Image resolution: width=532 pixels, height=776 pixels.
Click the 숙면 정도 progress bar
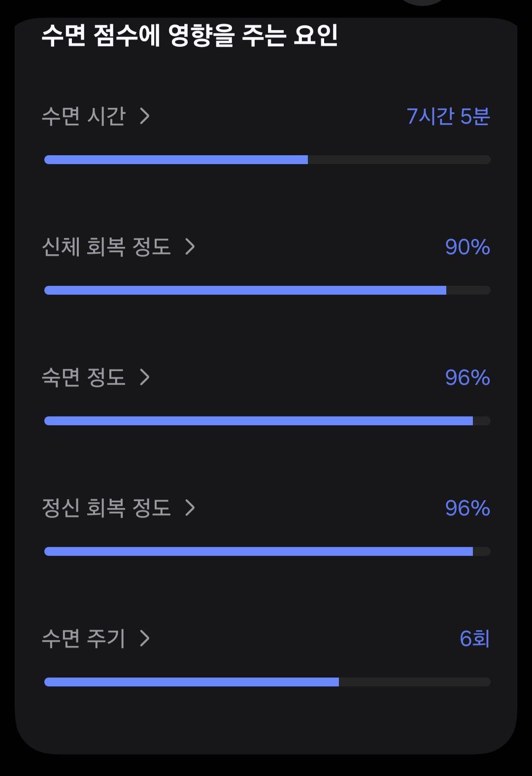pyautogui.click(x=267, y=421)
